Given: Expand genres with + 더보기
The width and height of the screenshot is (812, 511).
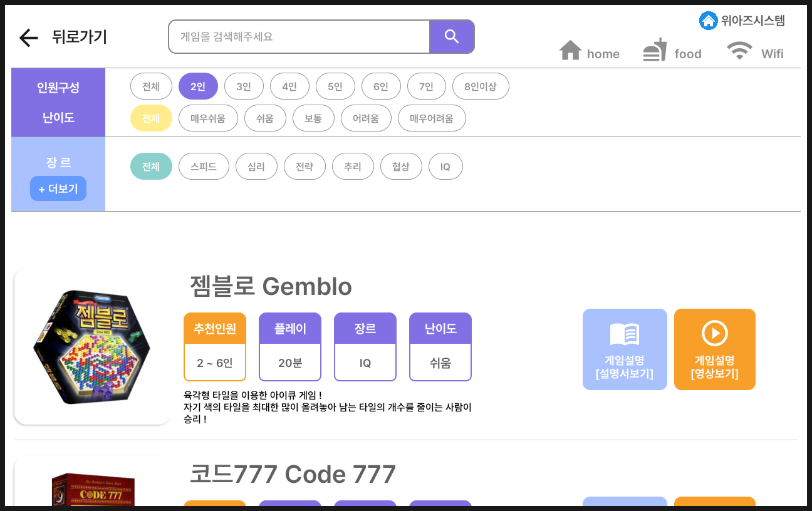Looking at the screenshot, I should coord(58,188).
